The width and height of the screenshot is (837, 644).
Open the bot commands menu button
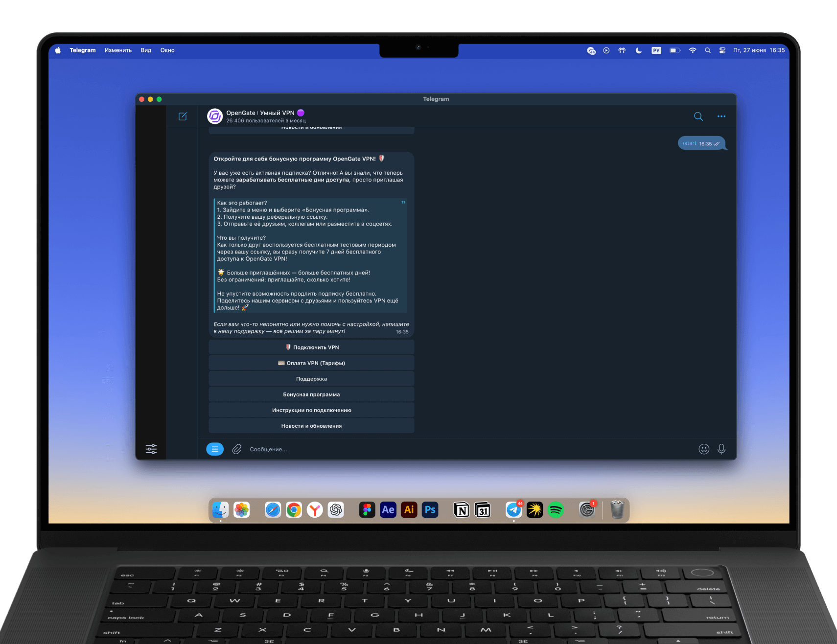(x=215, y=449)
